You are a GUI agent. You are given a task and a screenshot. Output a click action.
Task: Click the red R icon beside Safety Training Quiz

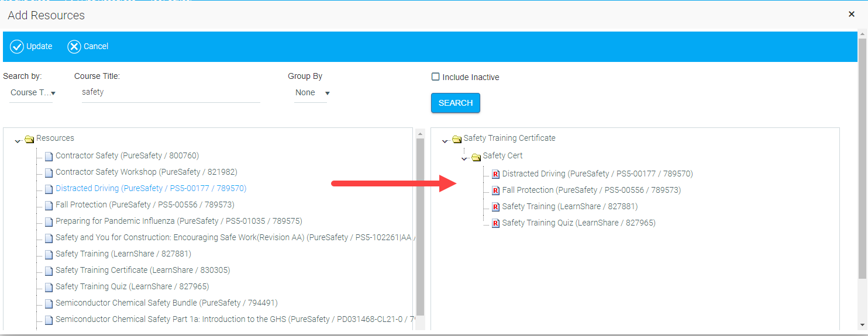[495, 223]
